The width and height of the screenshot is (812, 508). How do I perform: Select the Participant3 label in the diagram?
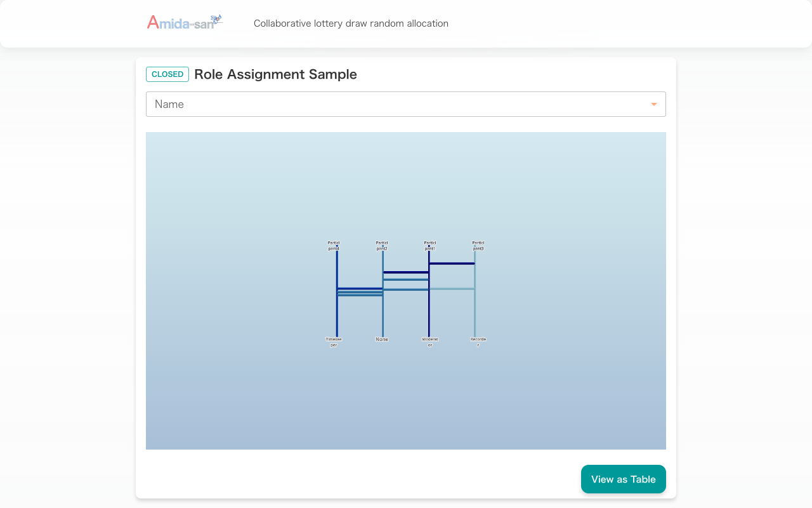(478, 246)
